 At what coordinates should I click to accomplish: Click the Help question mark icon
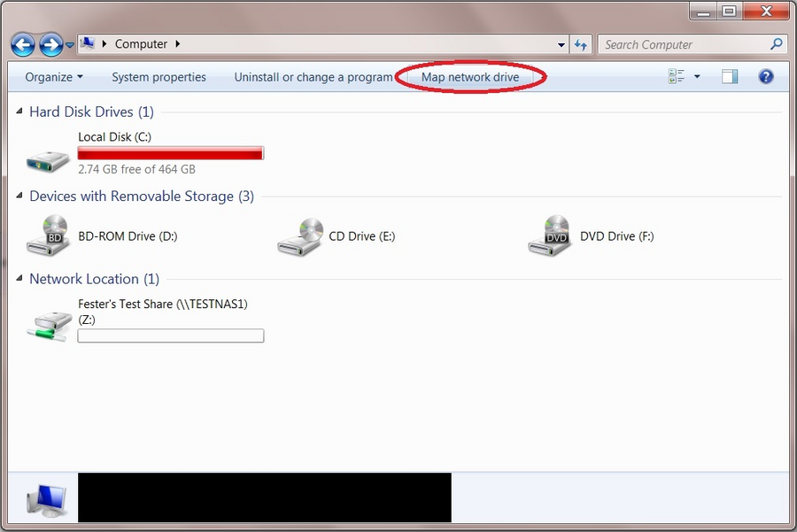pyautogui.click(x=766, y=77)
